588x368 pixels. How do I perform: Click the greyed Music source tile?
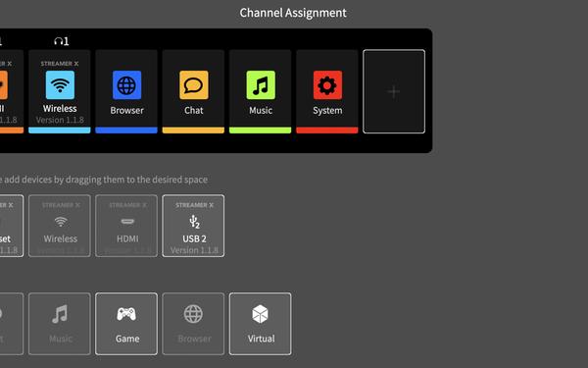60,324
